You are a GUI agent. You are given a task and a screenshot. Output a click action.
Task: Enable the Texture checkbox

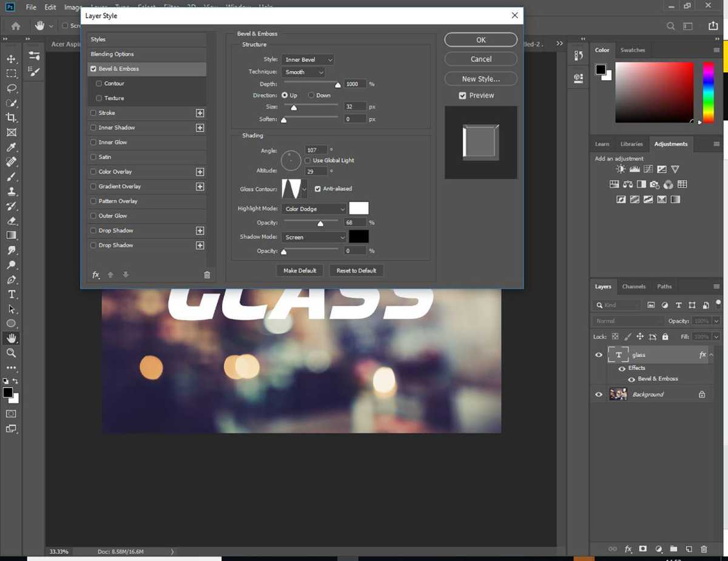click(99, 98)
